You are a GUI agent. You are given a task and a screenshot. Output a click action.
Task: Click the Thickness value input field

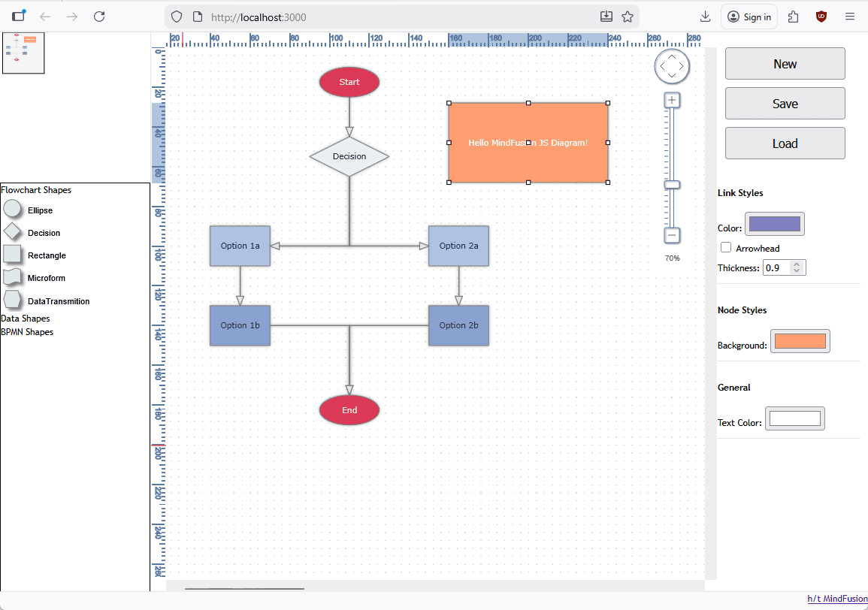[x=777, y=268]
